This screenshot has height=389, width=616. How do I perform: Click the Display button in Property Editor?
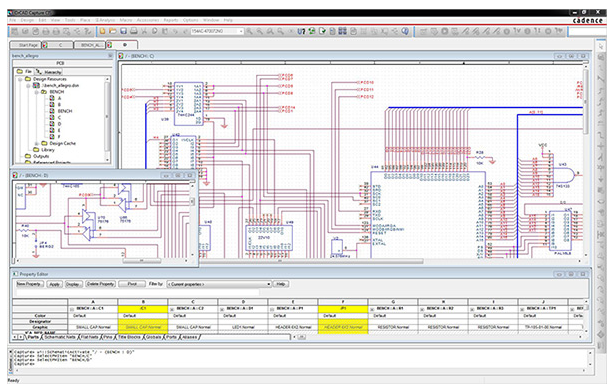pyautogui.click(x=73, y=284)
